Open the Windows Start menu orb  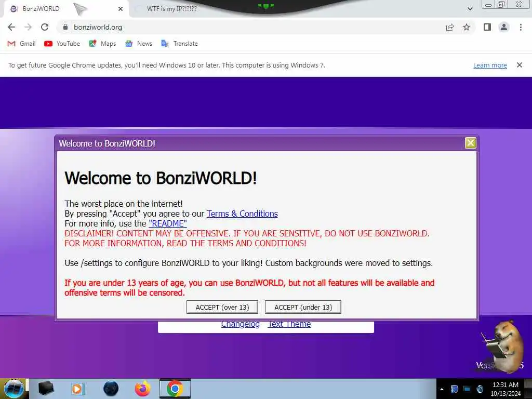click(14, 389)
